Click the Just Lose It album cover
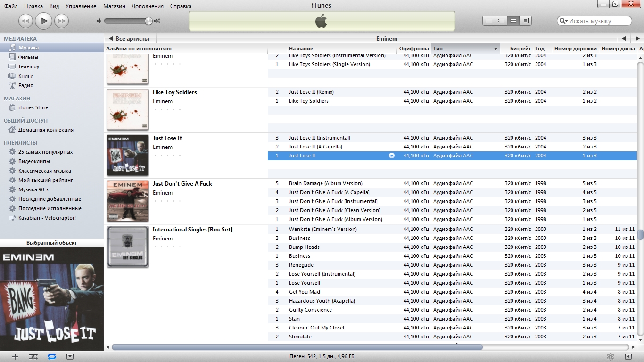 (x=128, y=156)
